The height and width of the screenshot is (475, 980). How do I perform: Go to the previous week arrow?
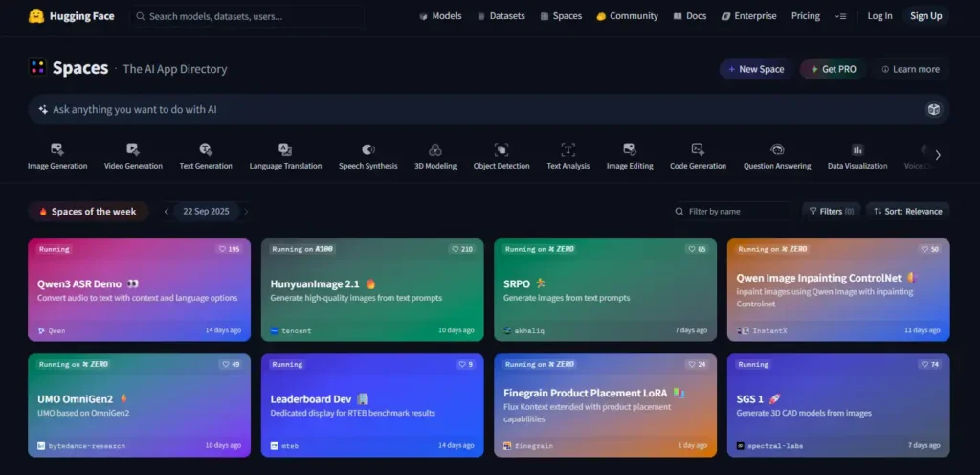(167, 212)
